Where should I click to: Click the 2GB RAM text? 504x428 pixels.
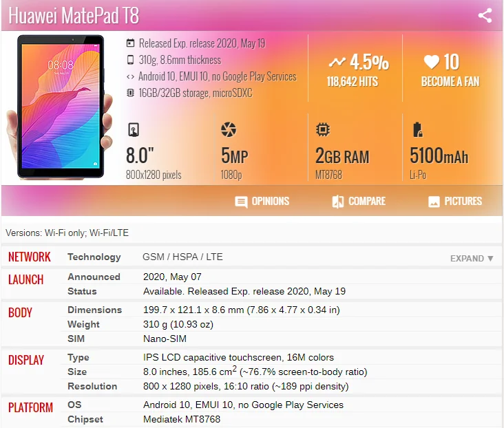coord(342,156)
